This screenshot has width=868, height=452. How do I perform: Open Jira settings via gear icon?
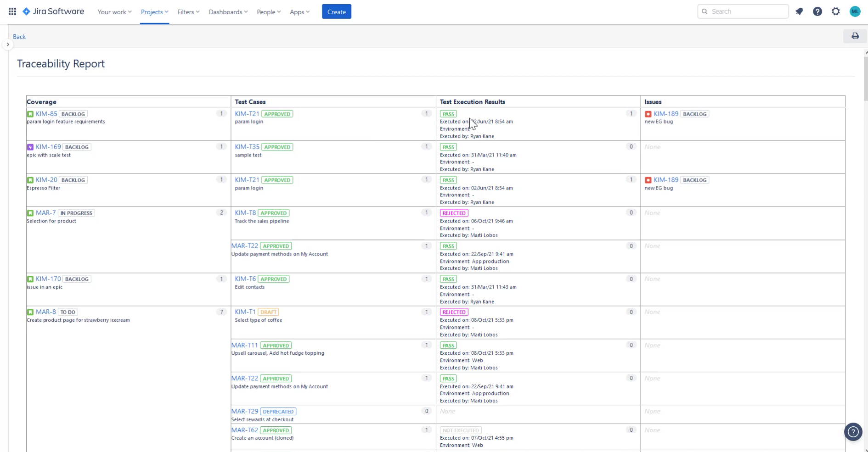pos(836,11)
